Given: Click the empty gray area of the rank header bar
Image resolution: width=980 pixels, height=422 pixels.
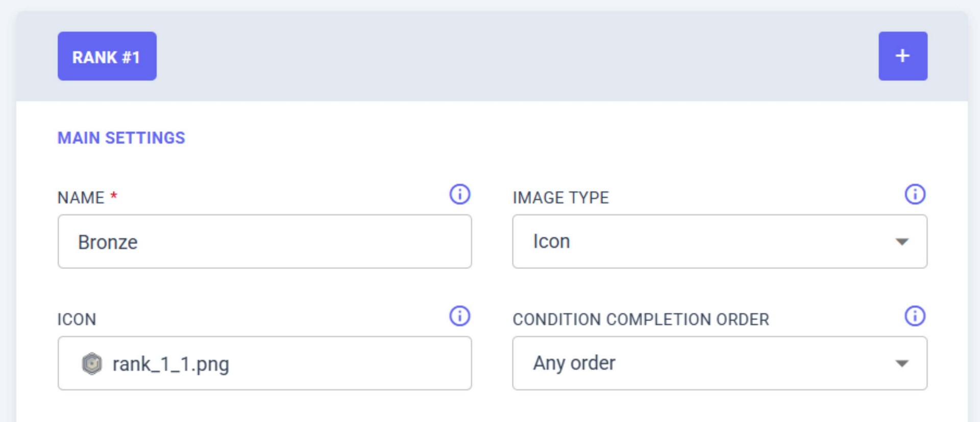Looking at the screenshot, I should (x=510, y=56).
